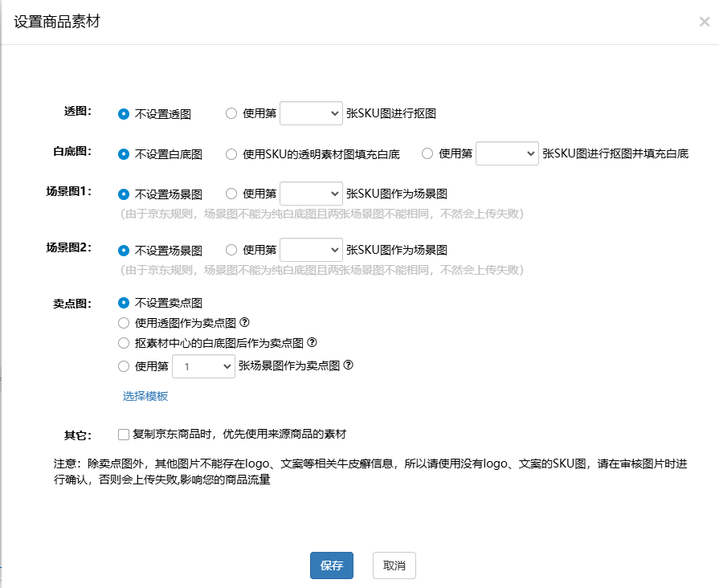
Task: Choose 使用透图作为卖点图 radio option
Action: coord(124,323)
